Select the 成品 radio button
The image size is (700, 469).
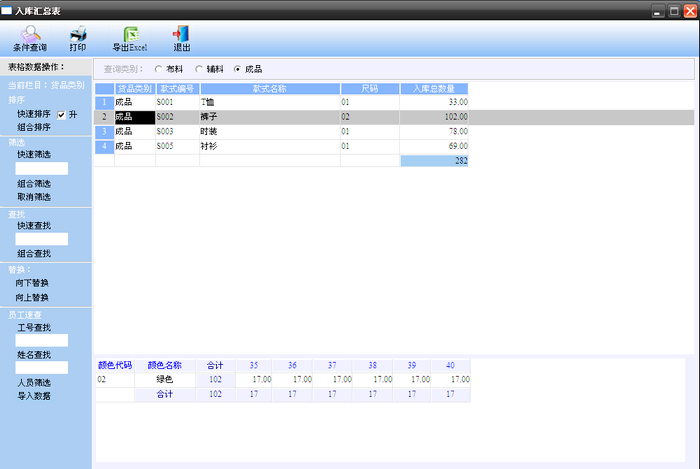237,69
